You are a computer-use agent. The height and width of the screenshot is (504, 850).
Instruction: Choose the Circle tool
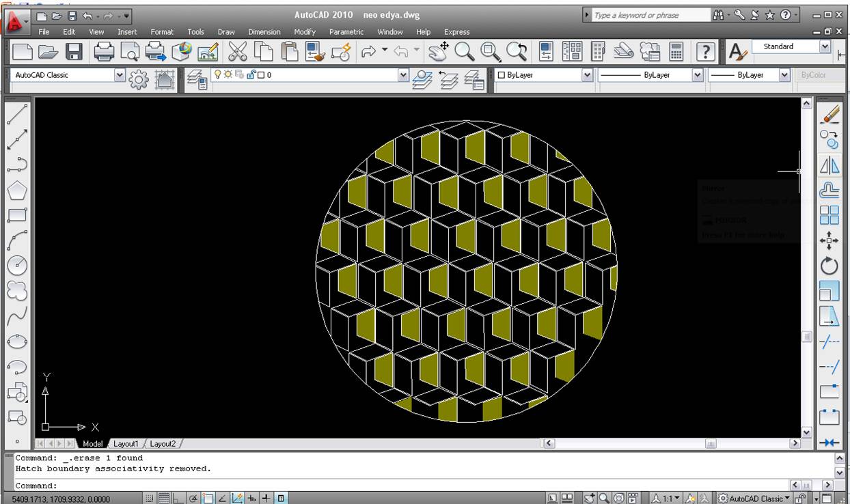tap(17, 265)
